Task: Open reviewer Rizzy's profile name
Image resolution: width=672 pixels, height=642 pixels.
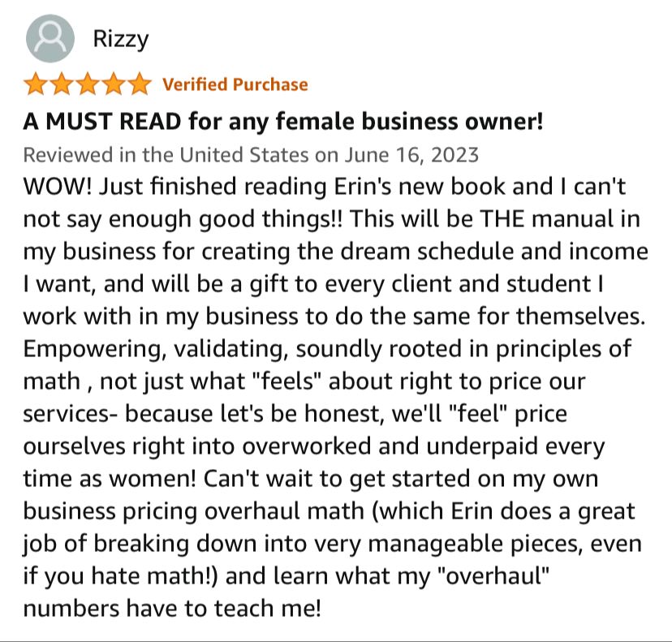Action: (x=121, y=40)
